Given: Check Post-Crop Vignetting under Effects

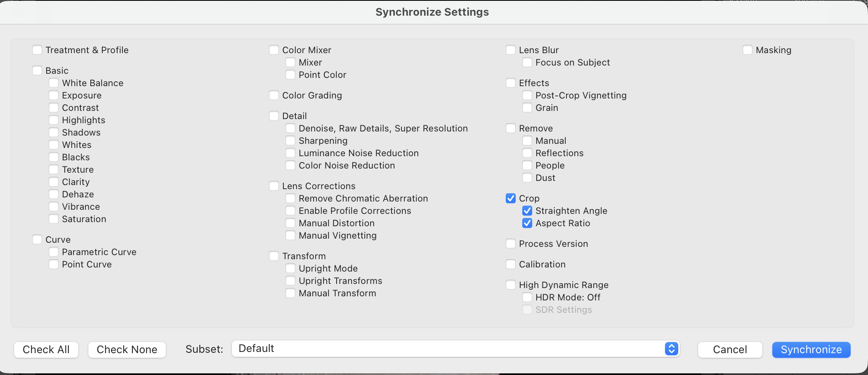Looking at the screenshot, I should (527, 95).
